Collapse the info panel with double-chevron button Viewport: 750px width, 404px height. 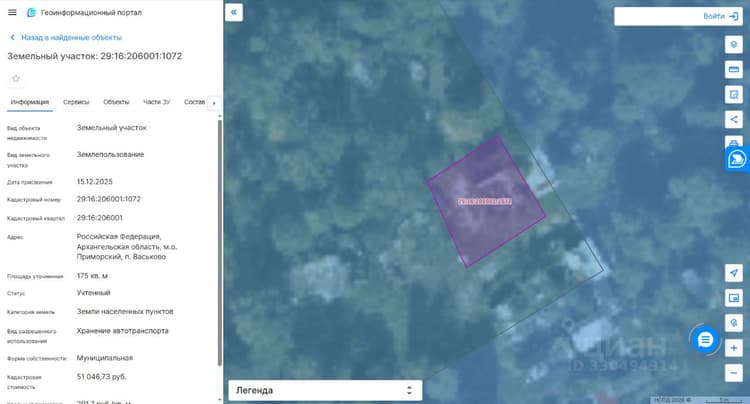click(234, 12)
